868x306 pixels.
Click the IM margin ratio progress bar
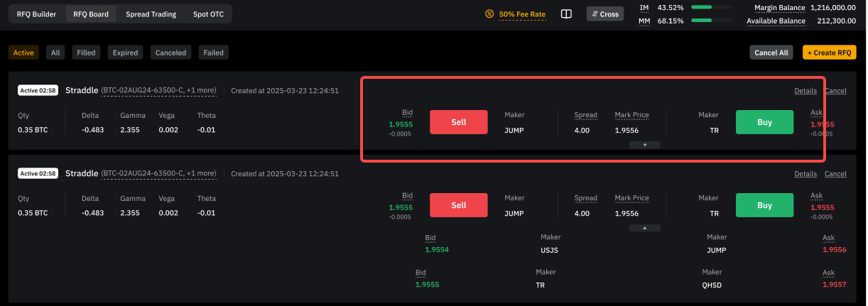tap(711, 7)
